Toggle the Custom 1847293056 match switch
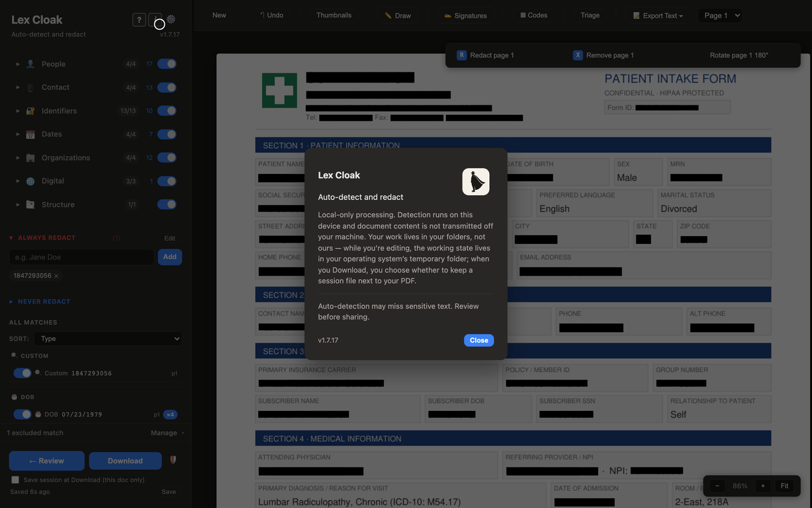 pyautogui.click(x=22, y=373)
